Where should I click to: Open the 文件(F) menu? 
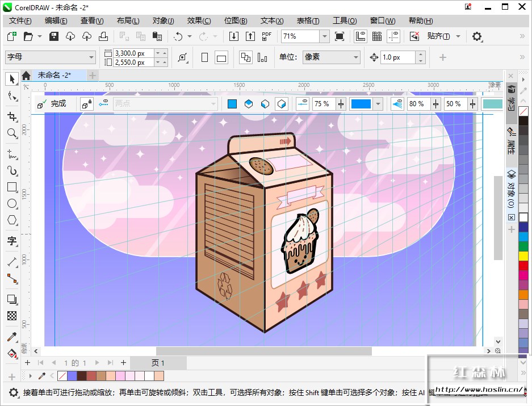pyautogui.click(x=20, y=20)
